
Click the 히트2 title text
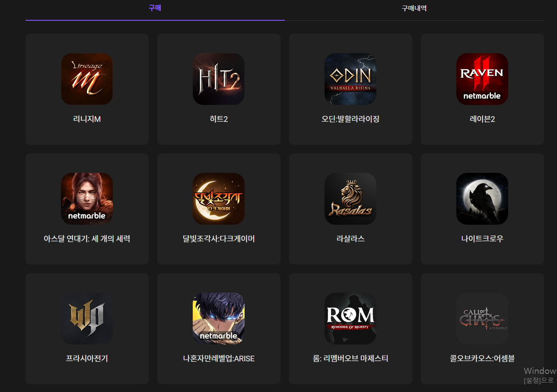tap(219, 119)
